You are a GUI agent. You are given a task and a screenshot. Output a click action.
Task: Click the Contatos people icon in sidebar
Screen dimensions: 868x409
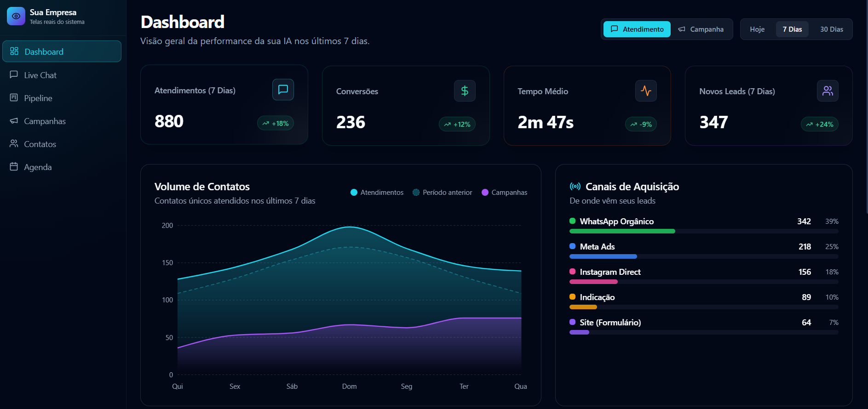14,143
